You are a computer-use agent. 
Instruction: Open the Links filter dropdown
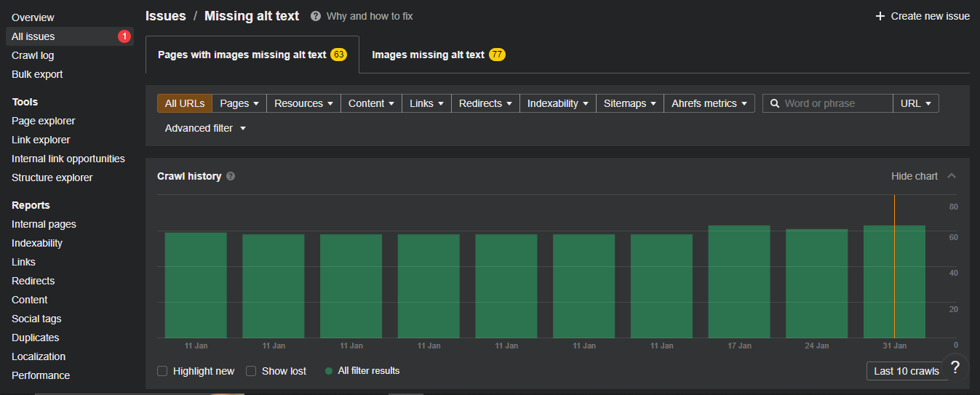426,103
